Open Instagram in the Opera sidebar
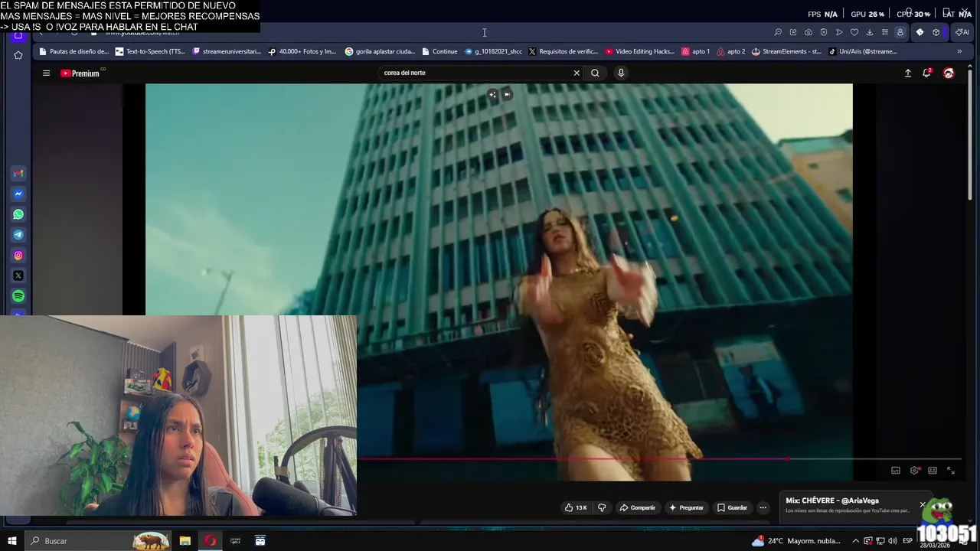The height and width of the screenshot is (551, 980). (18, 256)
